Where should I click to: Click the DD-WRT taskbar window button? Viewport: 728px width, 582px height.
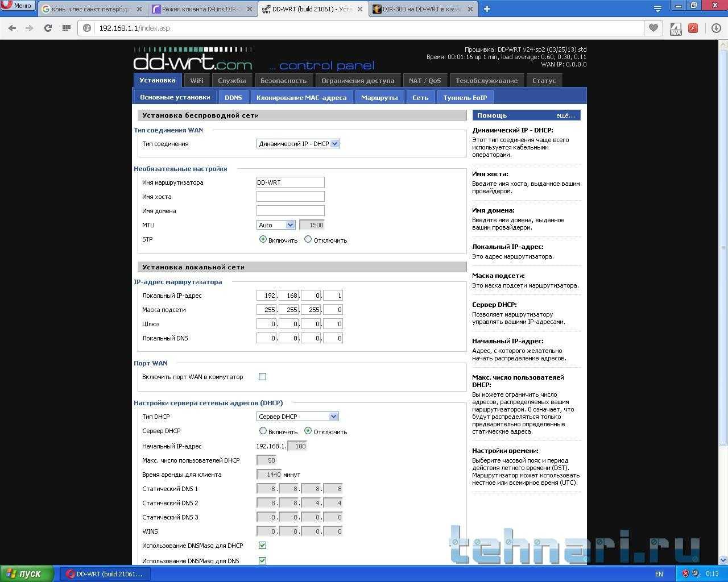tap(105, 574)
